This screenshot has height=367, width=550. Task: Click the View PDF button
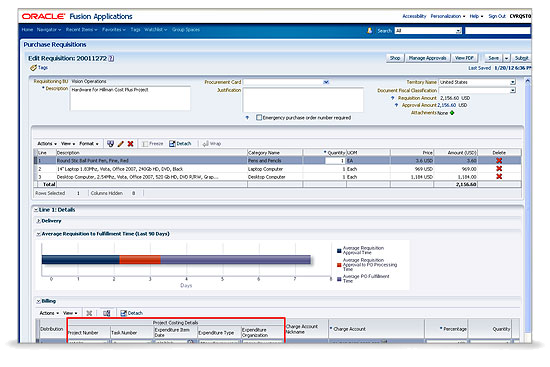pos(464,58)
